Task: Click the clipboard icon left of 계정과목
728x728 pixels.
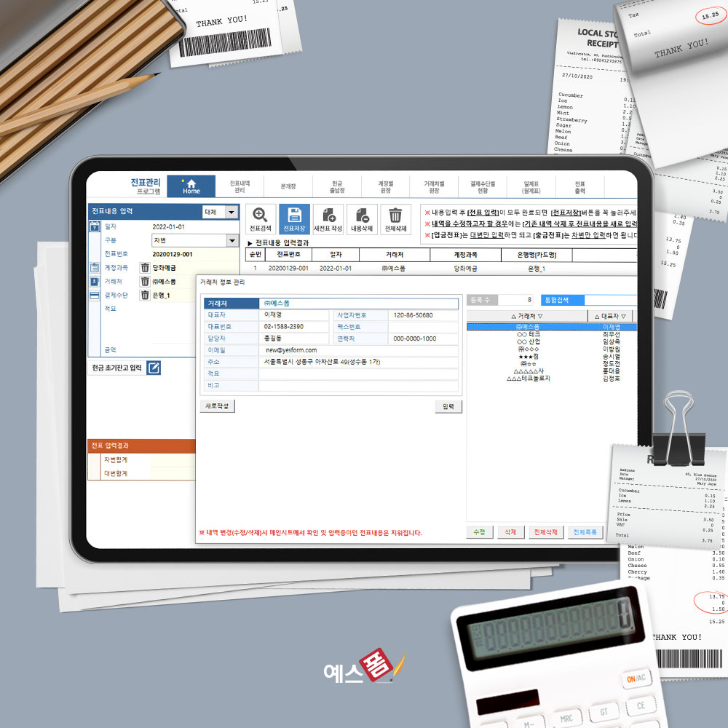Action: [x=94, y=267]
